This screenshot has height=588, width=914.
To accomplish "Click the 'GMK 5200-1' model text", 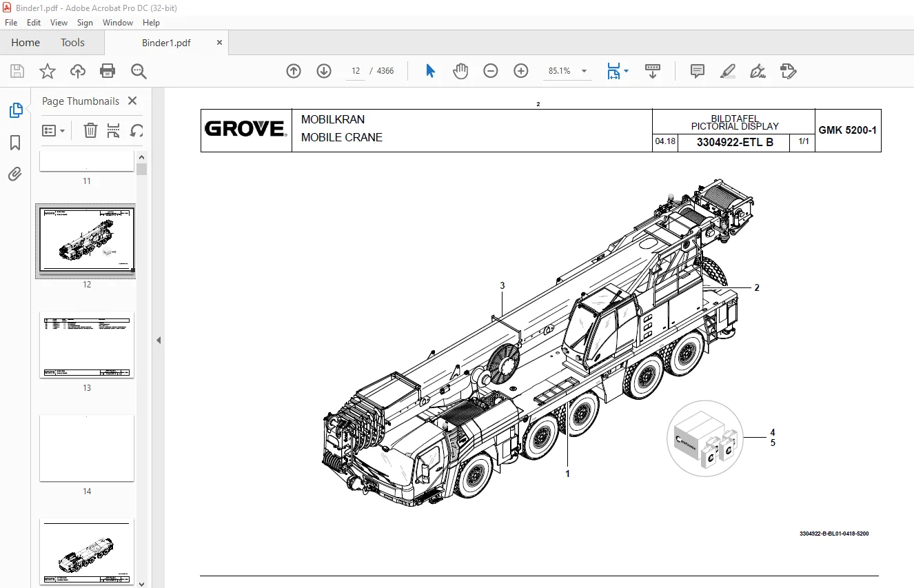I will [848, 130].
